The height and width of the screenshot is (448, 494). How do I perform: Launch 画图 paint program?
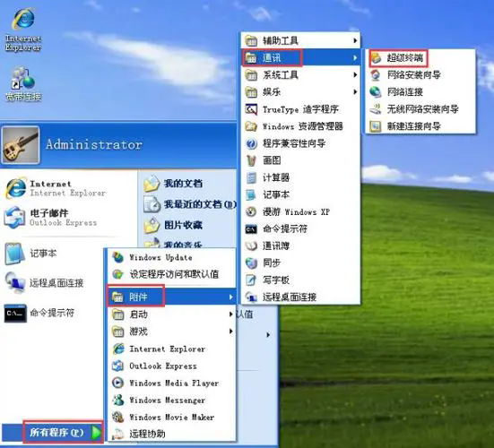[301, 160]
